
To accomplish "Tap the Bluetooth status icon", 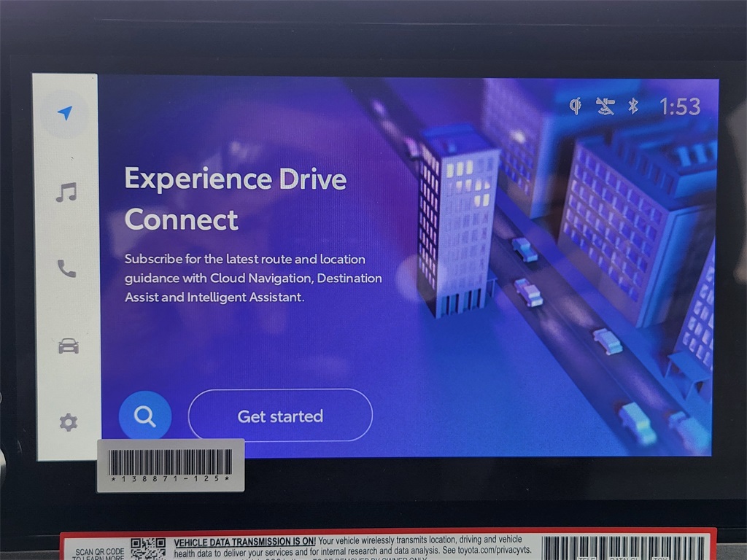I will pos(633,106).
